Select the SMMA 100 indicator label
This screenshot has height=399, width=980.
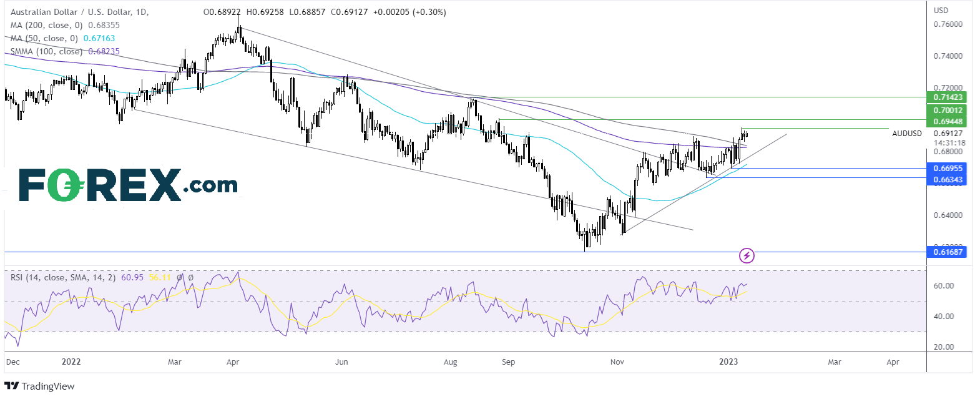(47, 51)
